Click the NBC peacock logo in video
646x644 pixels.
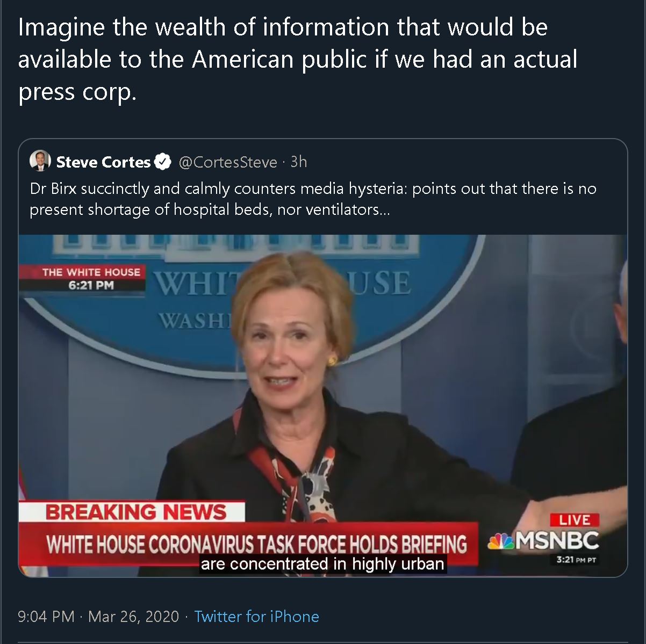click(x=500, y=541)
